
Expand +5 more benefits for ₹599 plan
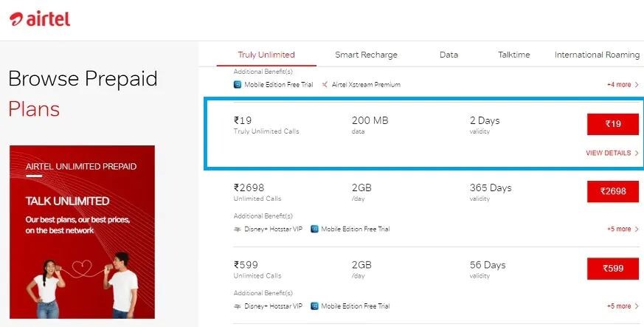click(623, 306)
